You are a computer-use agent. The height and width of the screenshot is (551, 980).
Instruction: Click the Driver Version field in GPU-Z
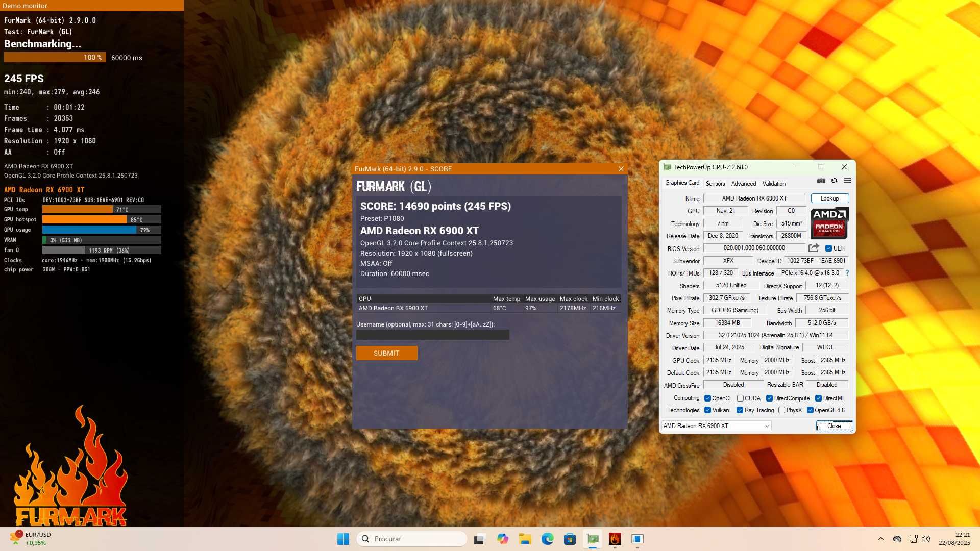[775, 335]
